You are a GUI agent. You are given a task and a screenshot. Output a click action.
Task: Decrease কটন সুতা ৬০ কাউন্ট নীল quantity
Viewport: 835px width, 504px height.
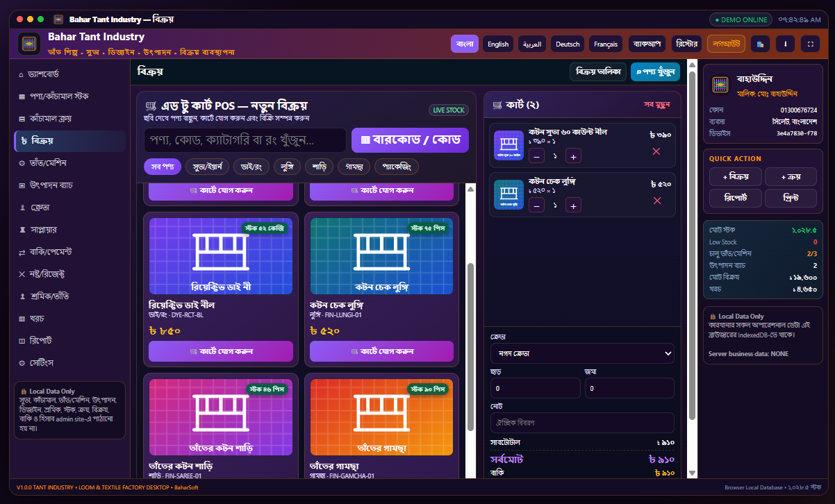point(536,156)
